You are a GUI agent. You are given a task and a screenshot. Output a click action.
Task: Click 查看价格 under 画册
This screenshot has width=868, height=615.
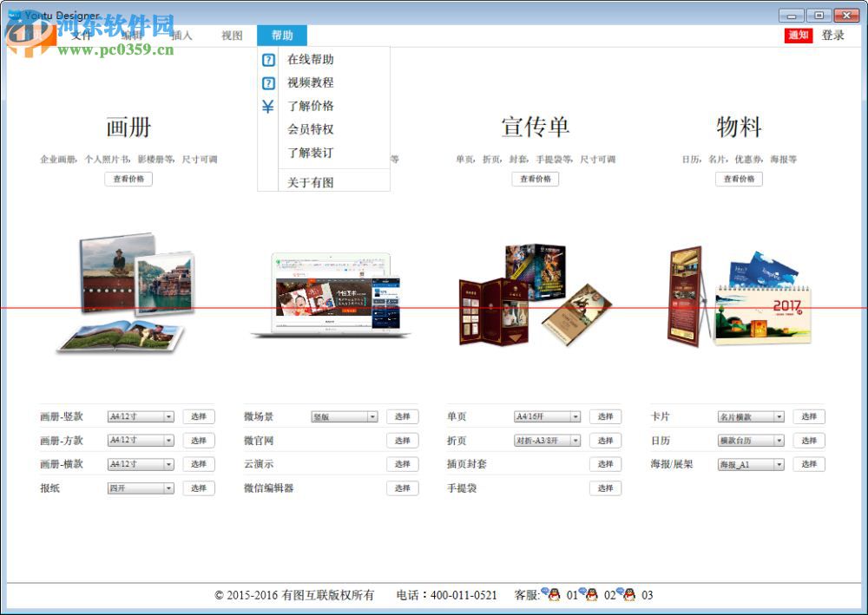pyautogui.click(x=128, y=179)
